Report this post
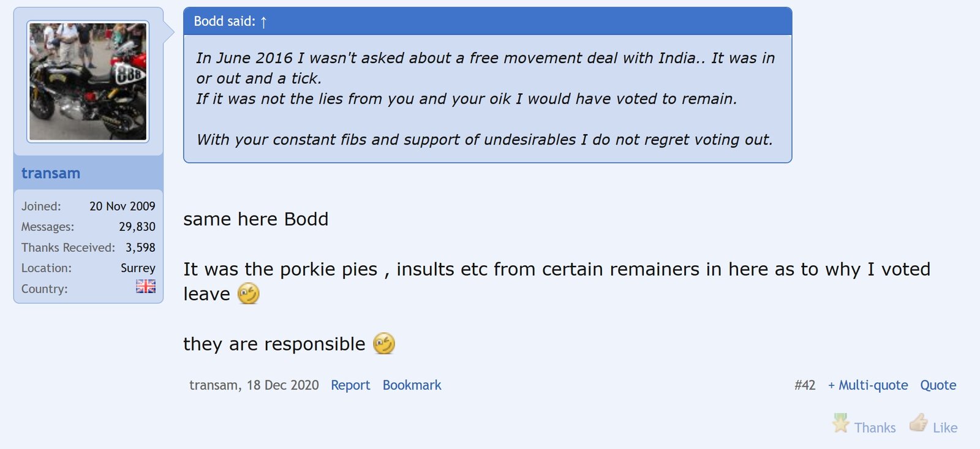This screenshot has width=980, height=449. click(x=350, y=385)
